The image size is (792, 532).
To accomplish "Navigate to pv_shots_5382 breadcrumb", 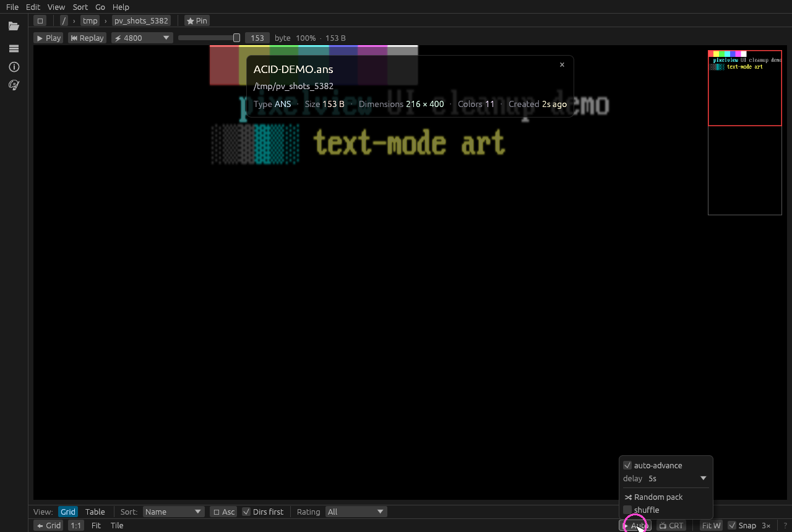I will point(141,21).
